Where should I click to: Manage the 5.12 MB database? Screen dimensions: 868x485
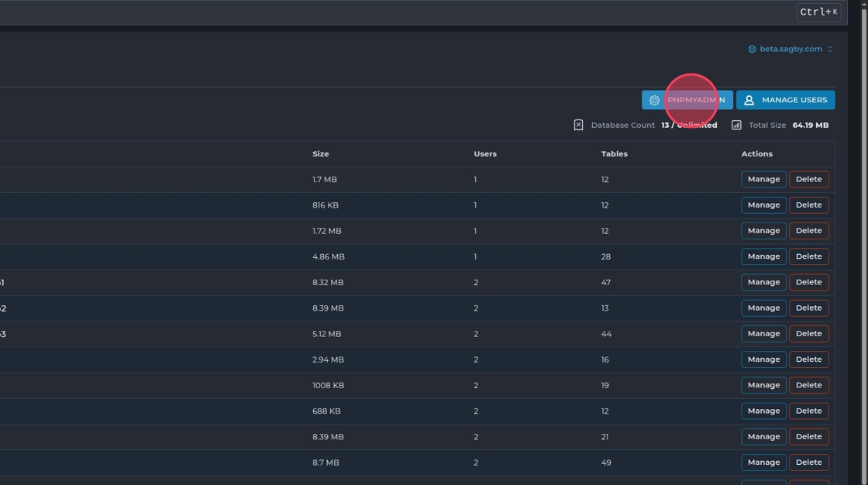(763, 334)
